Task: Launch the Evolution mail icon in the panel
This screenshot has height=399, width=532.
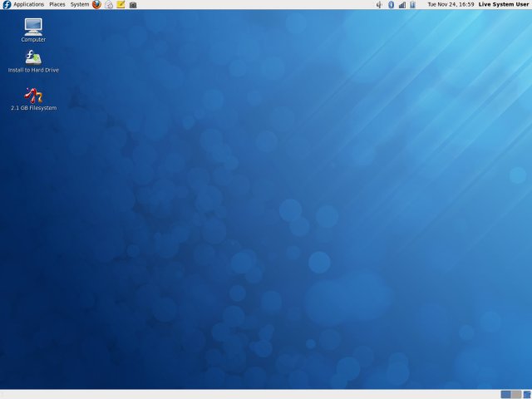Action: pos(109,5)
